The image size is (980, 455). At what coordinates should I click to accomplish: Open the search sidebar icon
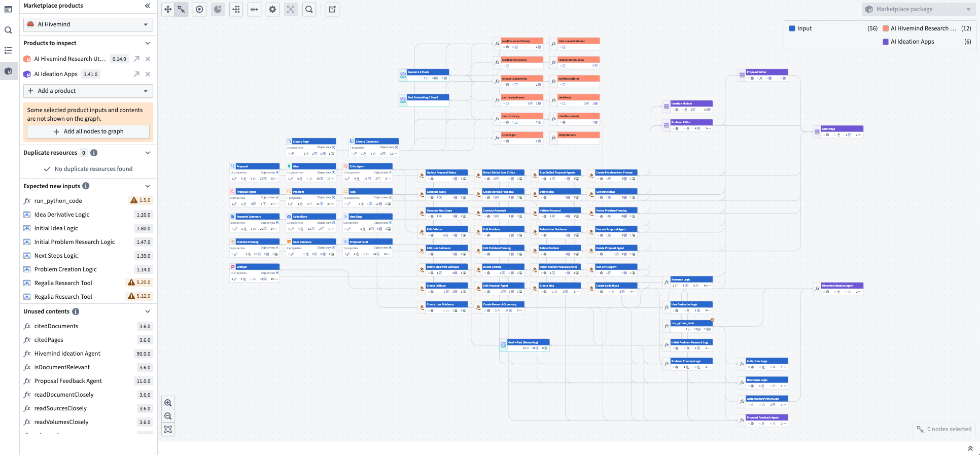(x=8, y=30)
